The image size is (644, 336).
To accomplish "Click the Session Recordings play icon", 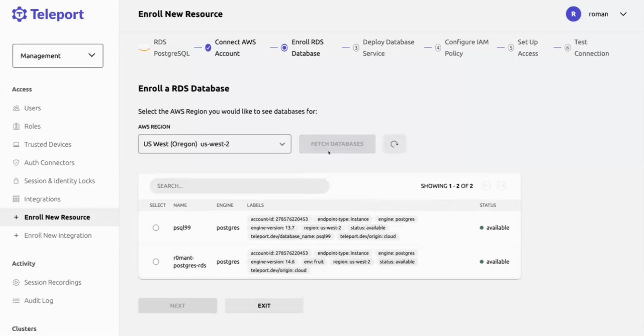I will pyautogui.click(x=16, y=282).
